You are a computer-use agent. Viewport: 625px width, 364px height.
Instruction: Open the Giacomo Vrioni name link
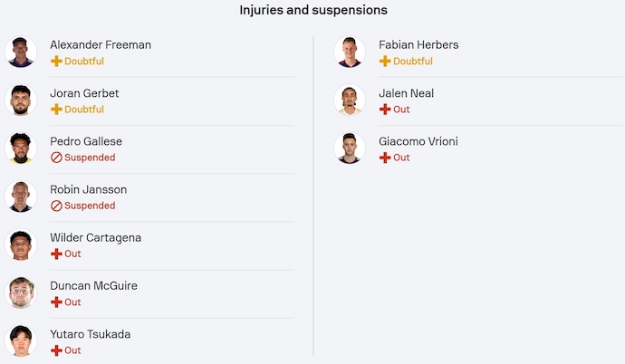click(x=418, y=141)
